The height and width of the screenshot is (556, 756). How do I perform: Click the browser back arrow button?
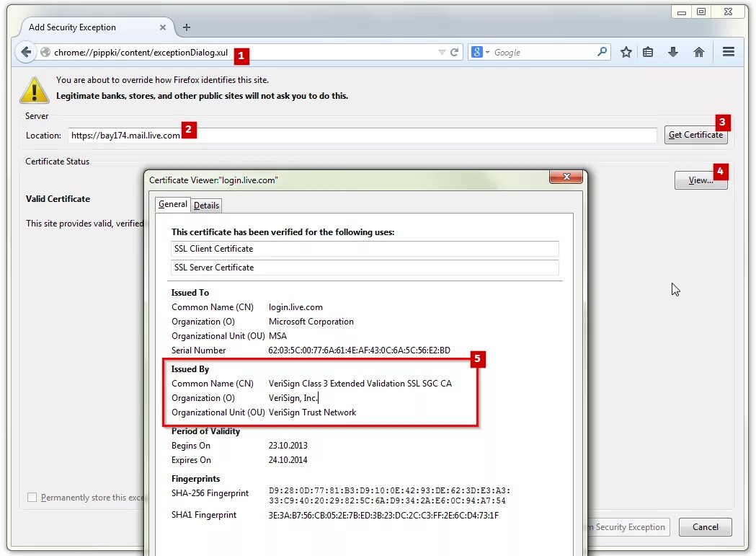(x=26, y=52)
